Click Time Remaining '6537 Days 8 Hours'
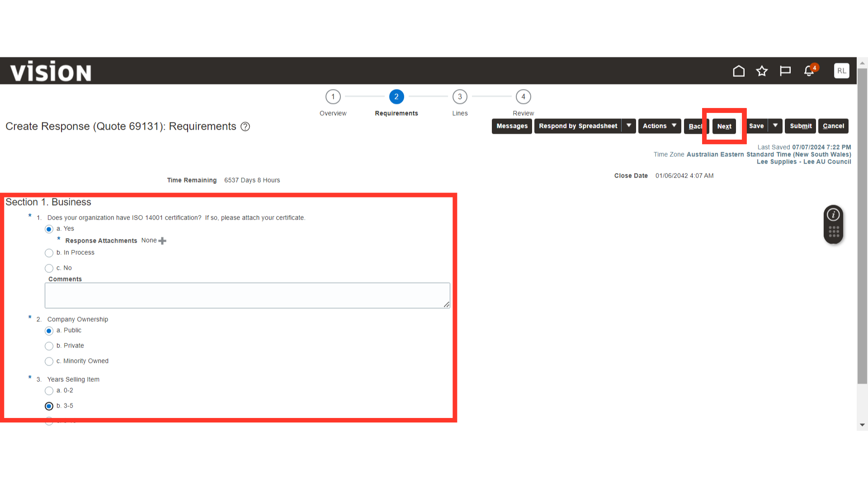Image resolution: width=868 pixels, height=488 pixels. pos(252,180)
